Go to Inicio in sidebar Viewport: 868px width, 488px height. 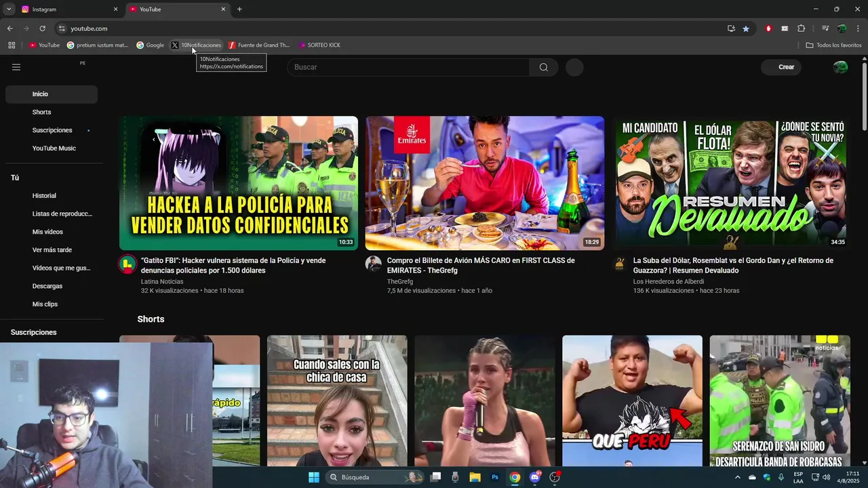pos(52,94)
